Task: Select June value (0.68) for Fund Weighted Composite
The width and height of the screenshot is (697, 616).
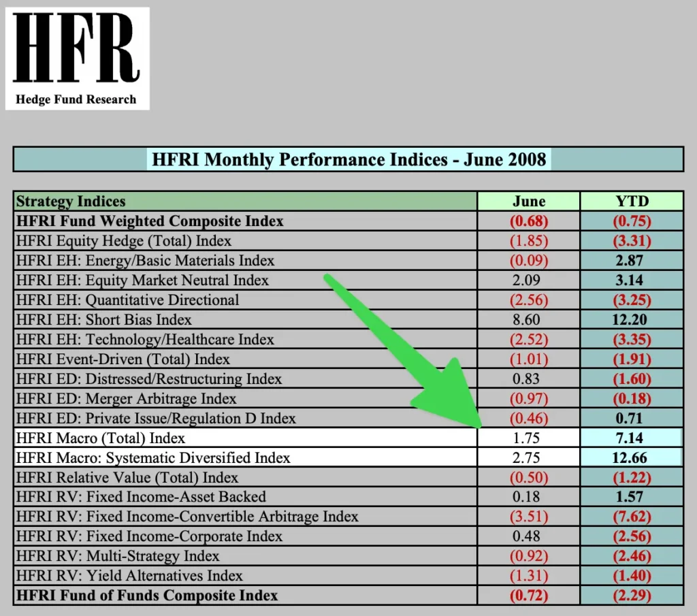Action: [x=529, y=221]
